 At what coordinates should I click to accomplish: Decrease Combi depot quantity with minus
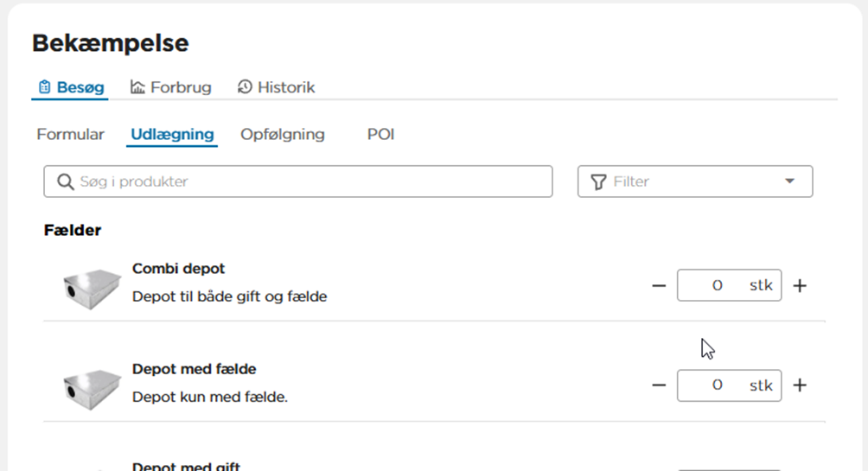tap(659, 285)
